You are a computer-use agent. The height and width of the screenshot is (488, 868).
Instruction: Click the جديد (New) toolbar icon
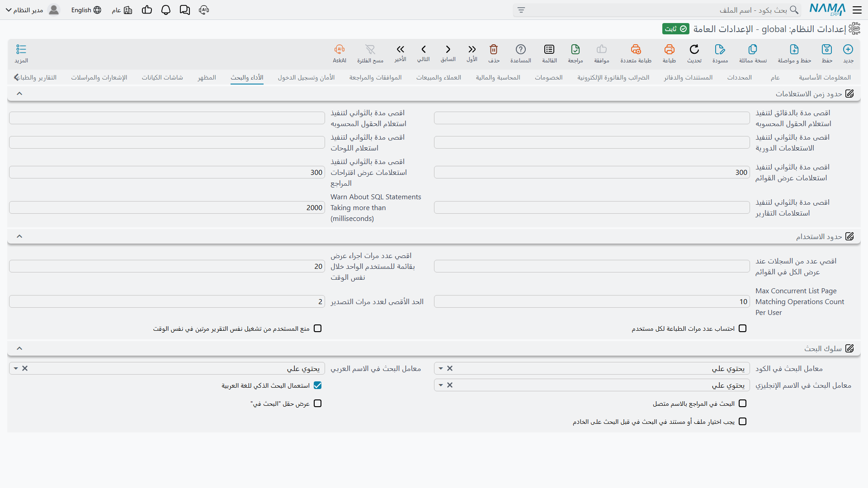848,49
